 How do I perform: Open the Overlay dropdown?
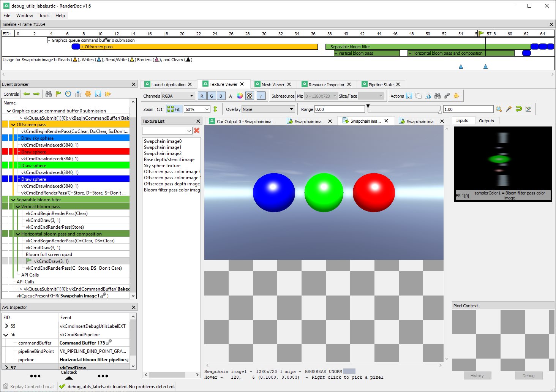coord(268,109)
